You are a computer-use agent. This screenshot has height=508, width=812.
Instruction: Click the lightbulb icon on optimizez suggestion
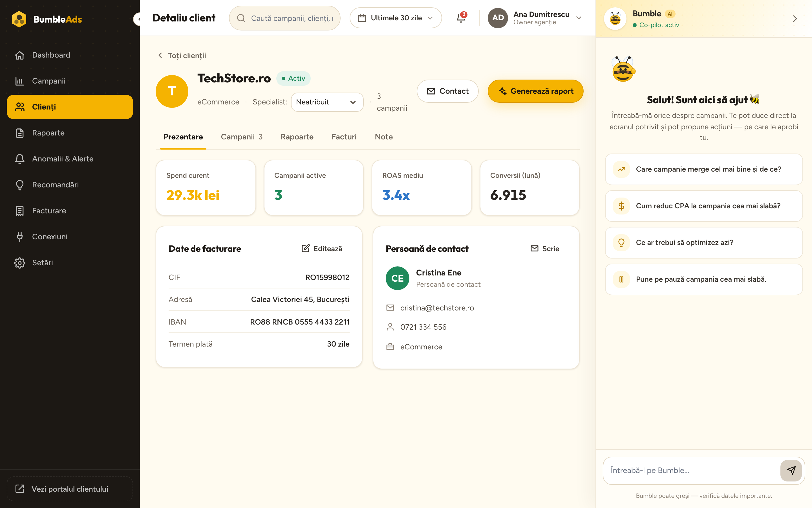pos(621,243)
